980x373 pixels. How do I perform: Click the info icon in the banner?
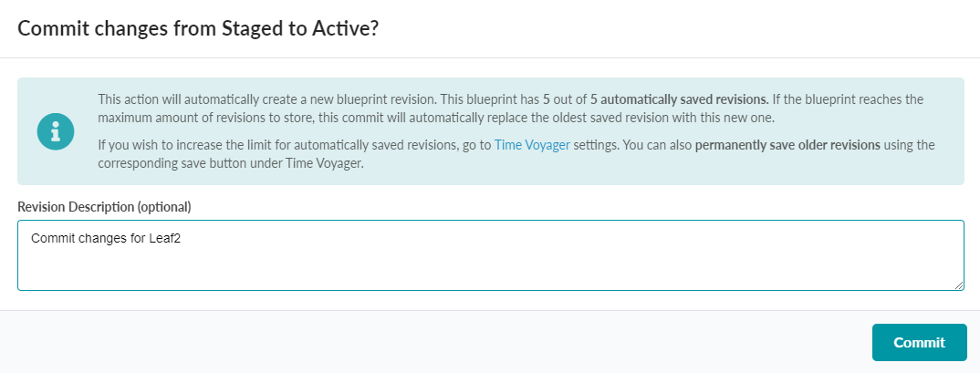pos(56,131)
